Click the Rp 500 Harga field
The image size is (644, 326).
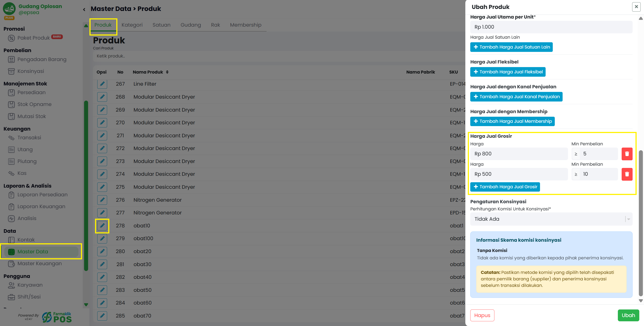(x=519, y=174)
